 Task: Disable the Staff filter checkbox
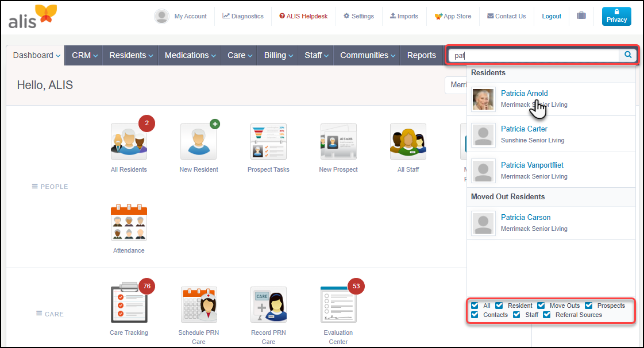[x=518, y=315]
